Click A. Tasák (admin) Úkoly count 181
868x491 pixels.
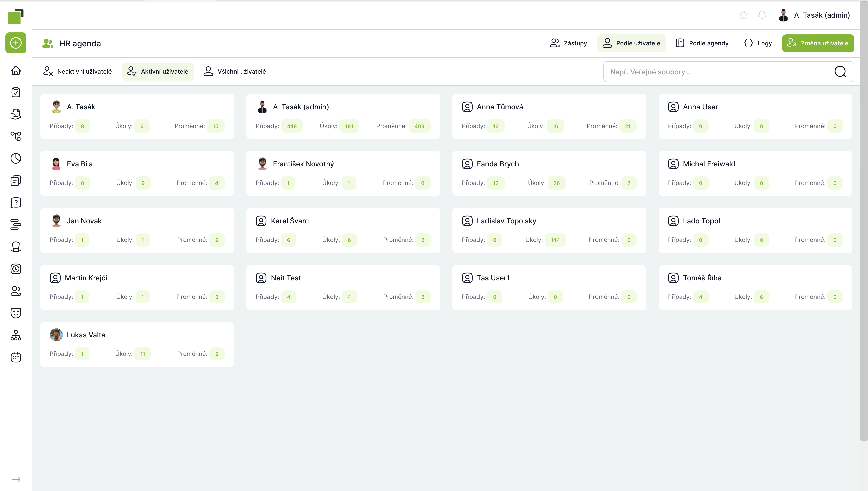coord(349,126)
